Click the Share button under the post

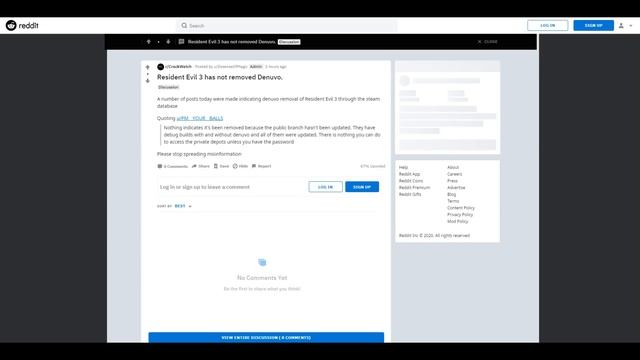(x=201, y=166)
